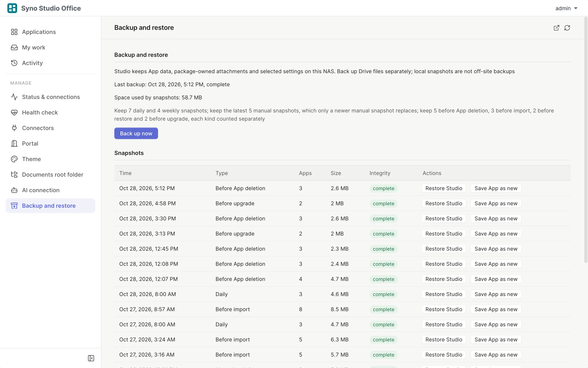This screenshot has height=368, width=588.
Task: Open the Applications grid icon in sidebar
Action: pos(14,32)
